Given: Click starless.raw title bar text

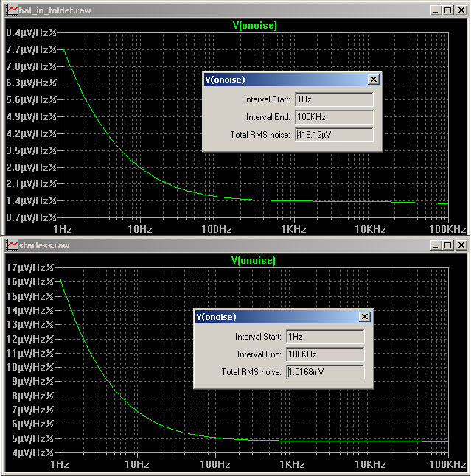Looking at the screenshot, I should click(x=44, y=245).
